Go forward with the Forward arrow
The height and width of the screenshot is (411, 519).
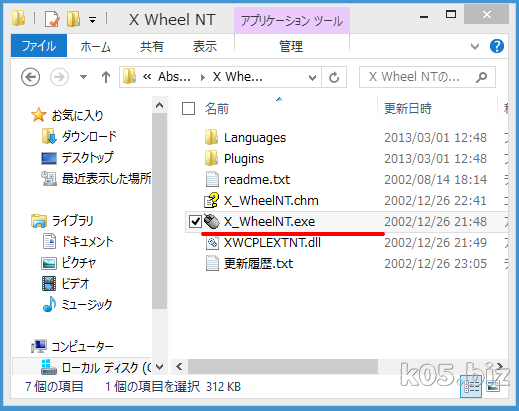59,77
